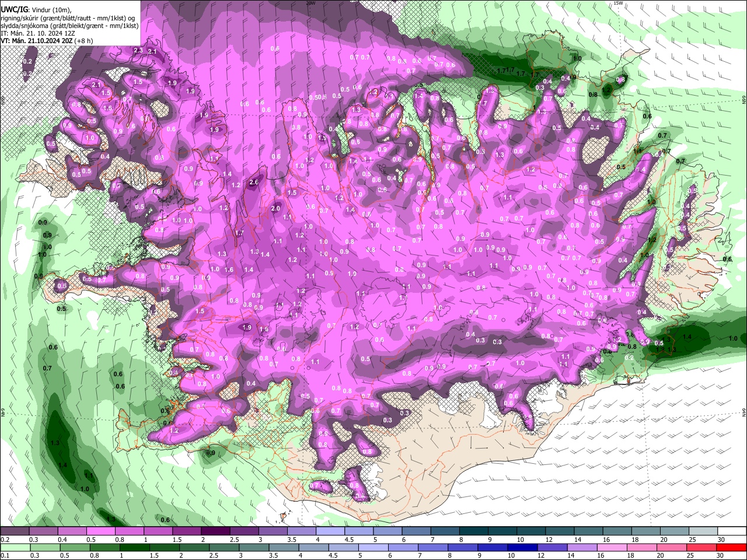
Task: Pick the dark teal 8 snow legend swatch
Action: 474,531
